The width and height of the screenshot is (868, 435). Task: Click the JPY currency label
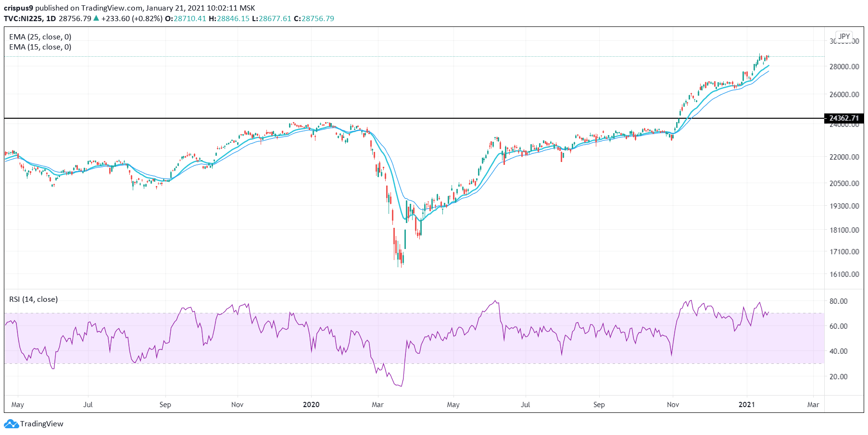coord(844,36)
